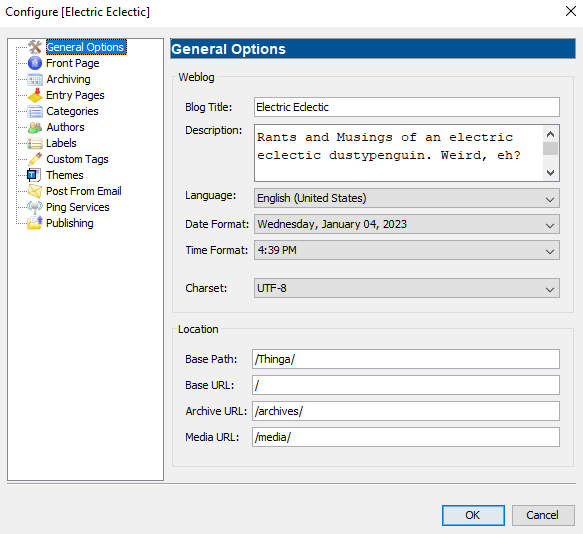This screenshot has width=583, height=534.
Task: Select the Custom Tags pencil icon
Action: (35, 159)
